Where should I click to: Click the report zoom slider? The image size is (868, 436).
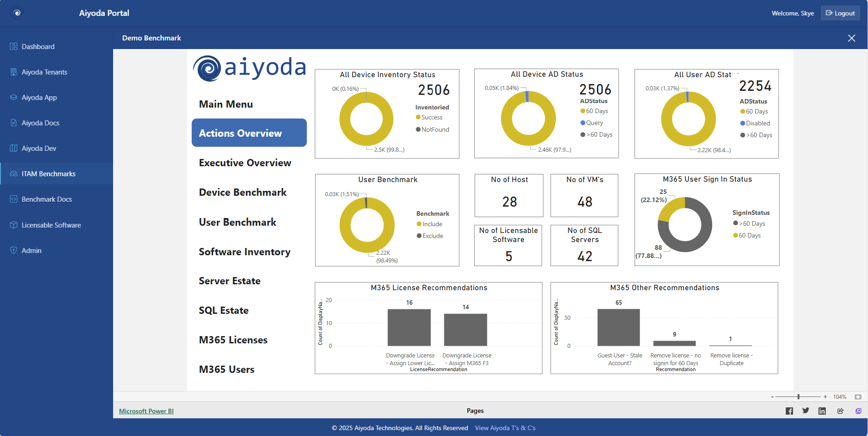[x=798, y=396]
